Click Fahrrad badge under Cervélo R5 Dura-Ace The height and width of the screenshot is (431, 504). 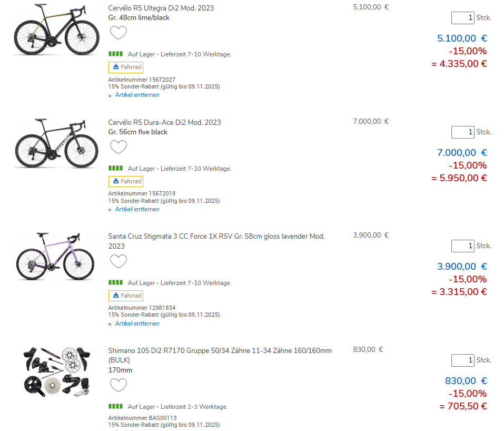click(x=126, y=181)
